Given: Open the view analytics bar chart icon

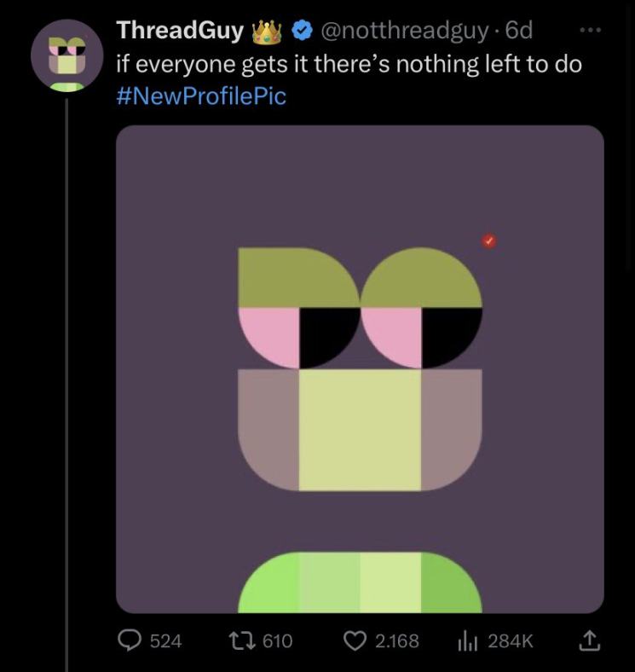Looking at the screenshot, I should (x=465, y=640).
